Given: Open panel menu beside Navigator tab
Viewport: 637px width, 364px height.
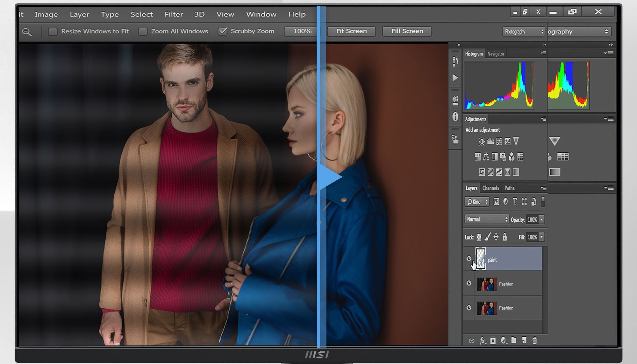Looking at the screenshot, I should [544, 53].
